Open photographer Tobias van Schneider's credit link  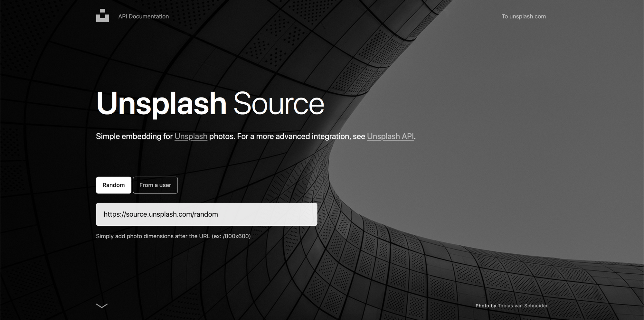[523, 306]
